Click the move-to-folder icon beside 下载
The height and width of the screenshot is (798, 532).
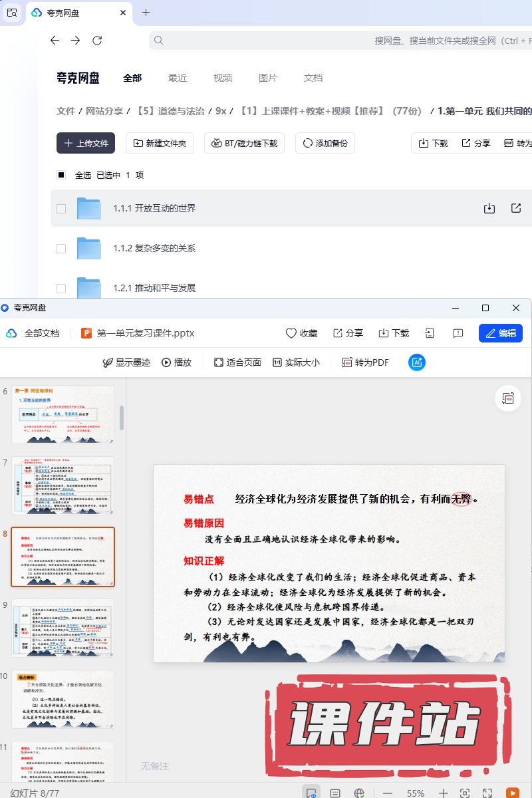click(430, 333)
